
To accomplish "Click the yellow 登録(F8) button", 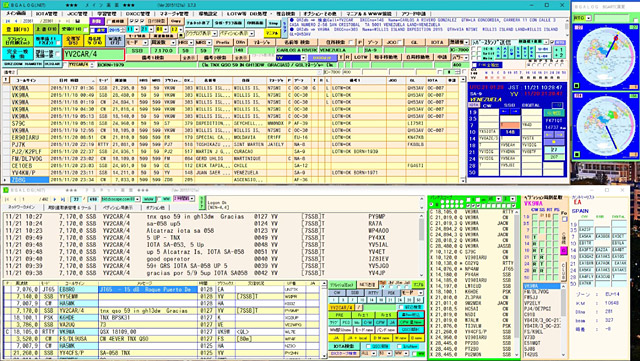I will coord(18,29).
